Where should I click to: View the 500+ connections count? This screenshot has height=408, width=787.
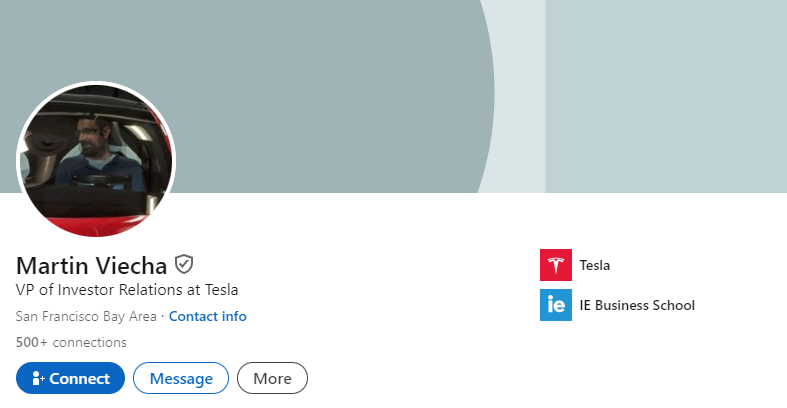[71, 342]
